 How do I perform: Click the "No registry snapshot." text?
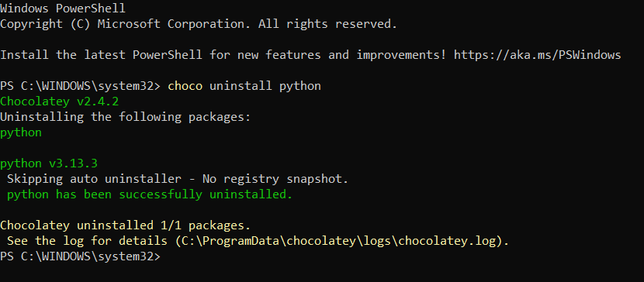click(x=275, y=179)
